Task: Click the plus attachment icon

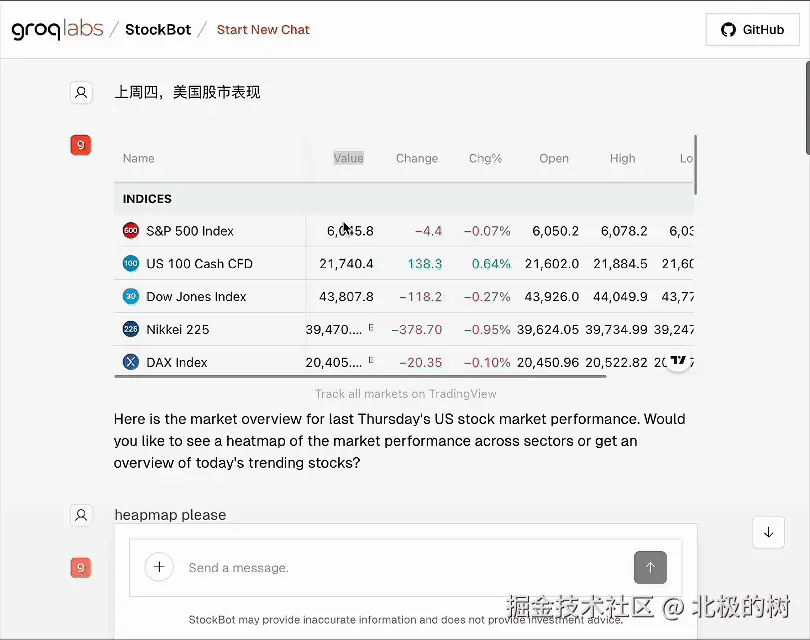Action: tap(159, 567)
